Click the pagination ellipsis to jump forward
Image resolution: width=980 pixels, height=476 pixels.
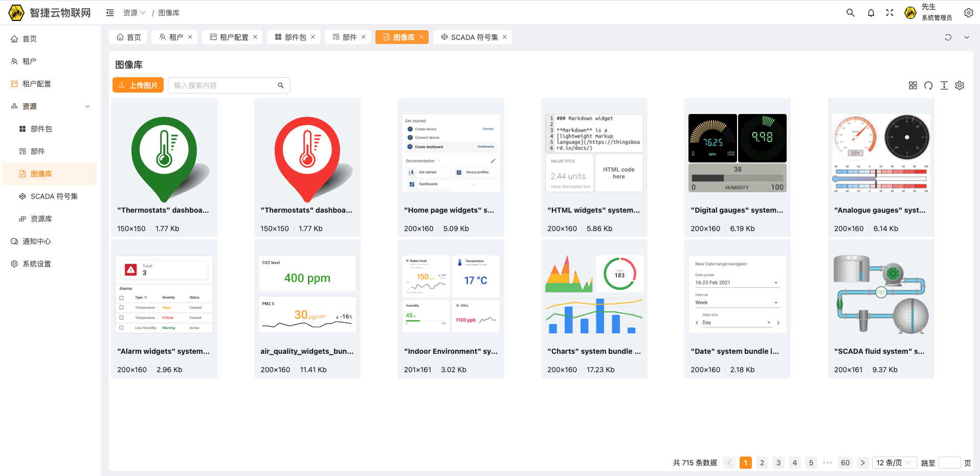tap(828, 463)
